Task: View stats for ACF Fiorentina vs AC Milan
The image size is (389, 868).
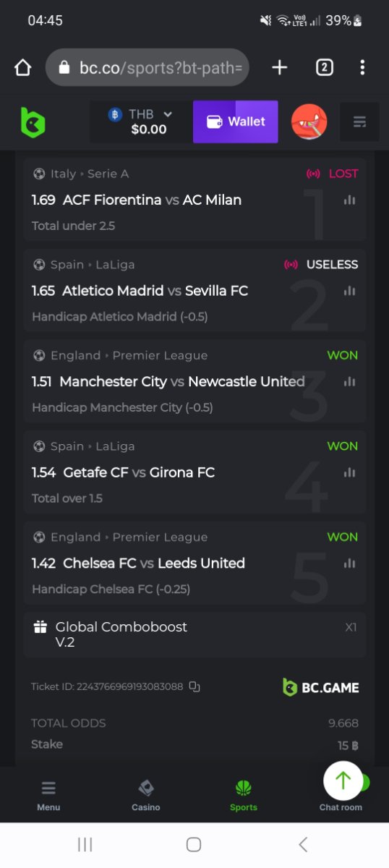Action: point(350,200)
